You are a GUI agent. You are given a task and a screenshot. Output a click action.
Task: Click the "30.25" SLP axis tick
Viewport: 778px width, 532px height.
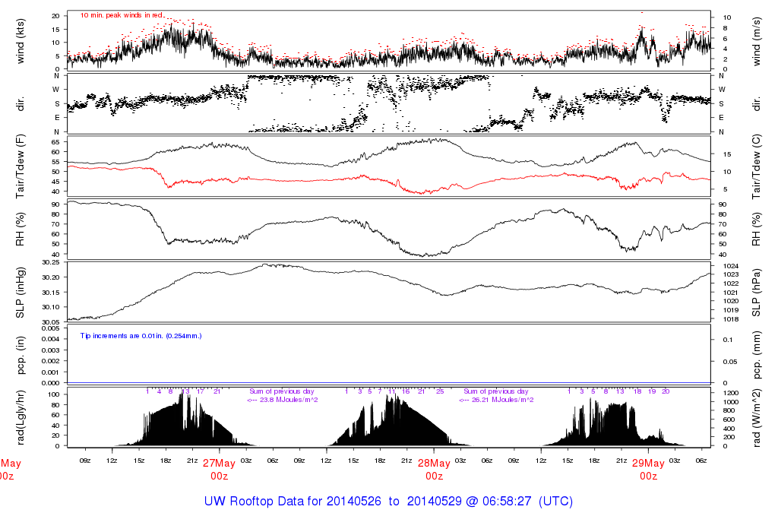click(51, 262)
